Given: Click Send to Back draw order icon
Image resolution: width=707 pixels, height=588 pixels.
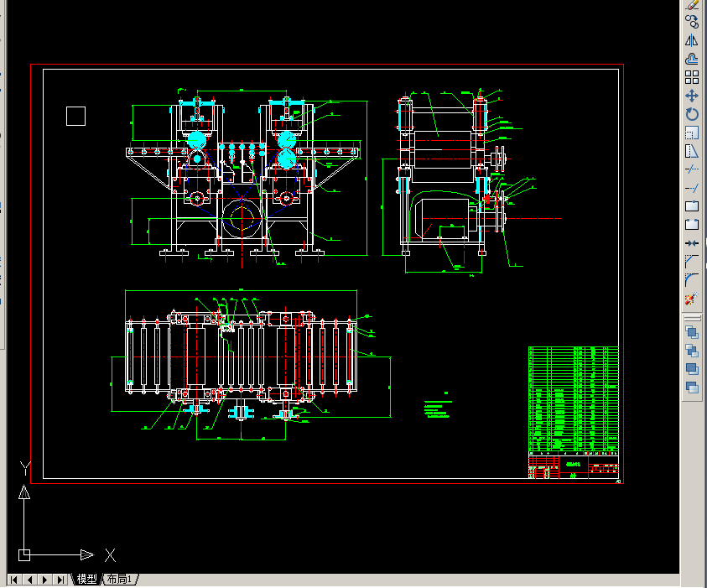Looking at the screenshot, I should click(692, 351).
